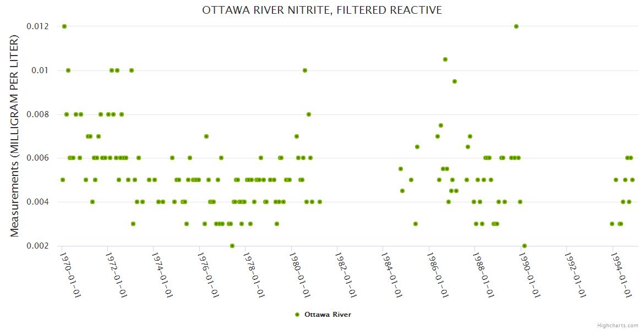644x330 pixels.
Task: Click the 0.002 y-axis tick label
Action: [x=37, y=246]
